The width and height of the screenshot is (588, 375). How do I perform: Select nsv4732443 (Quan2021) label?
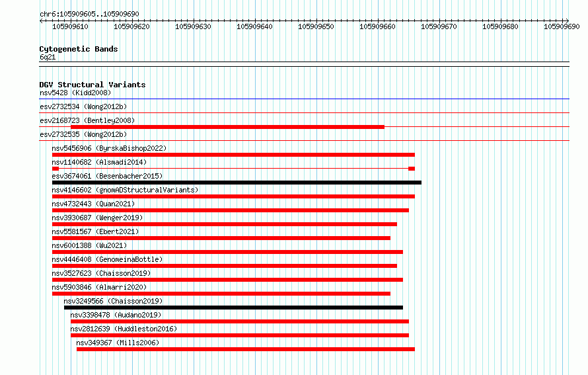tap(93, 204)
